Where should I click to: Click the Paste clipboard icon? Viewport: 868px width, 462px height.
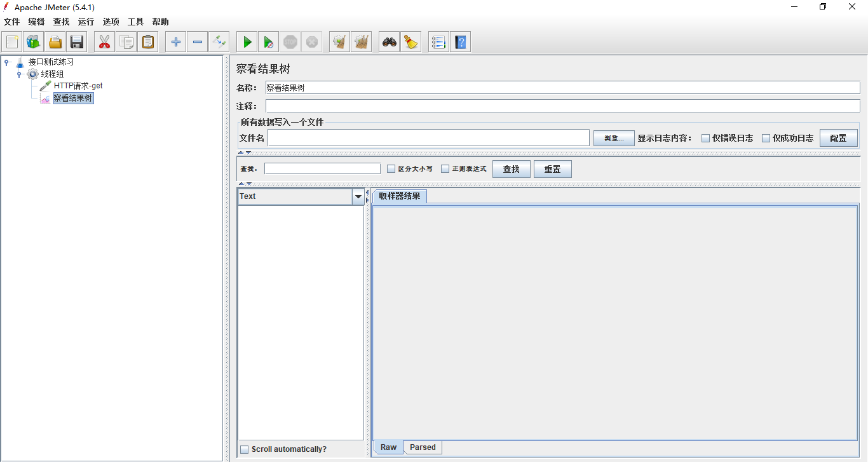click(x=148, y=42)
